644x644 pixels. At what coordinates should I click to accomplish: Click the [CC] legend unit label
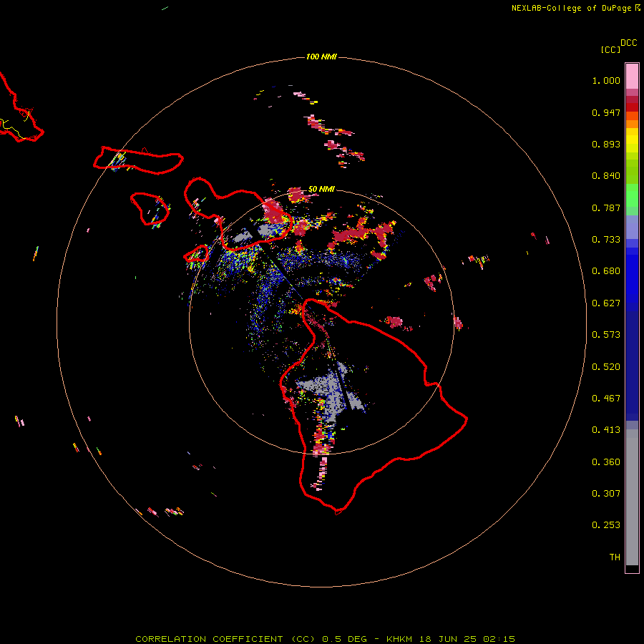[610, 50]
